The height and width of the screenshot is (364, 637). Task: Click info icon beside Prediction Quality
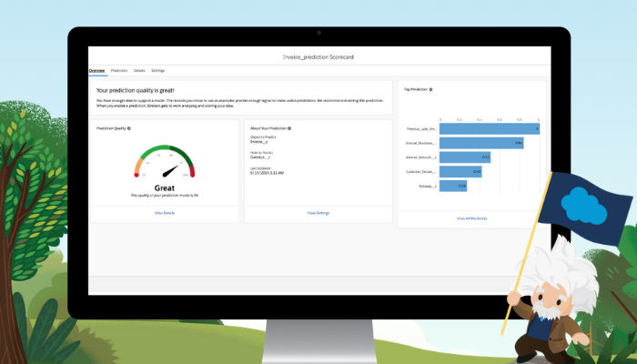pos(129,128)
